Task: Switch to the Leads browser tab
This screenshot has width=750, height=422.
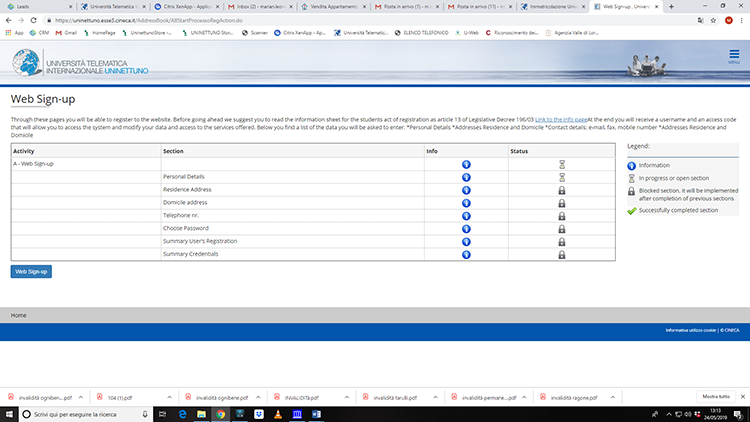Action: tap(30, 6)
